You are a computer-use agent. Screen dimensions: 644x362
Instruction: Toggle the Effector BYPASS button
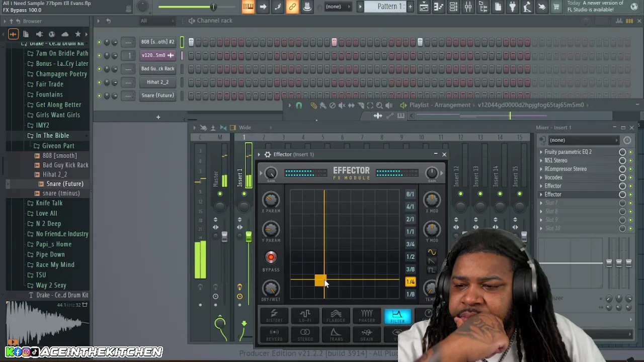point(271,257)
